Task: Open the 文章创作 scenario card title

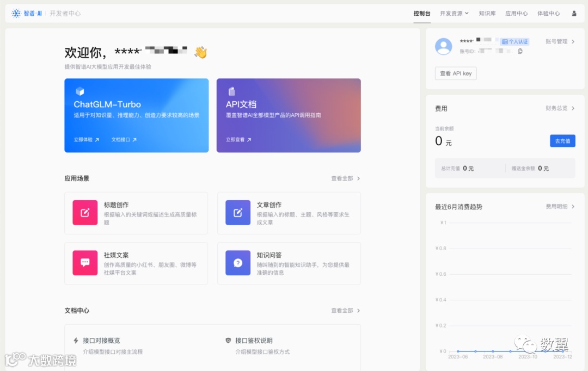Action: pyautogui.click(x=269, y=205)
